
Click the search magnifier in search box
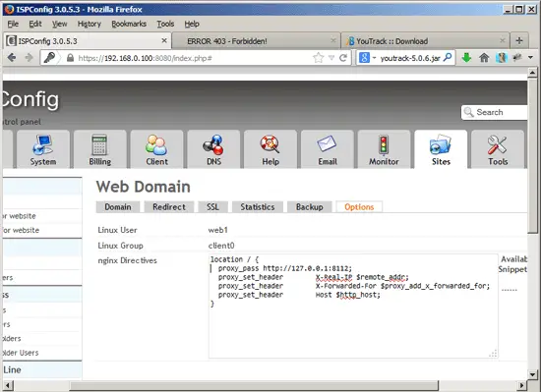pyautogui.click(x=448, y=57)
